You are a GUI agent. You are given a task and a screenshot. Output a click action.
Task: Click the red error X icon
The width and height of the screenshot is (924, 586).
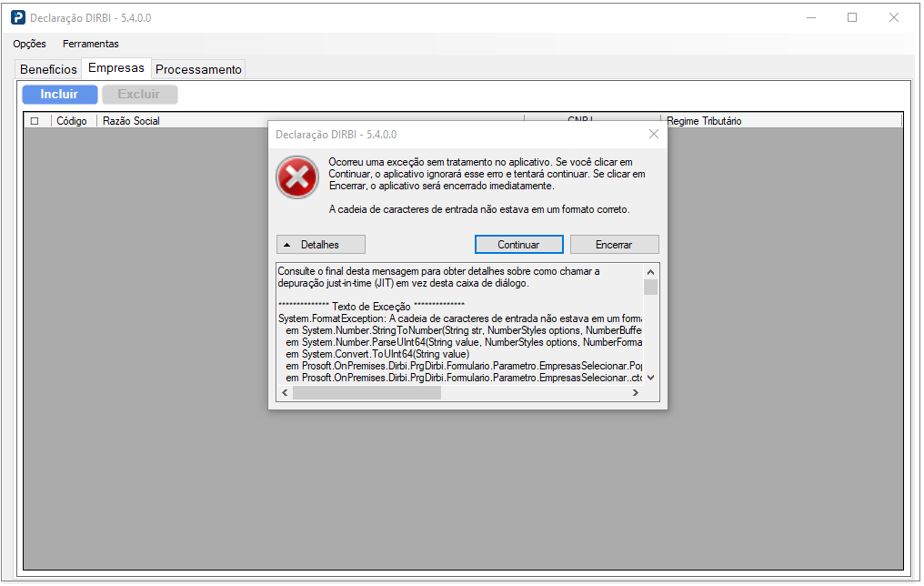[297, 177]
